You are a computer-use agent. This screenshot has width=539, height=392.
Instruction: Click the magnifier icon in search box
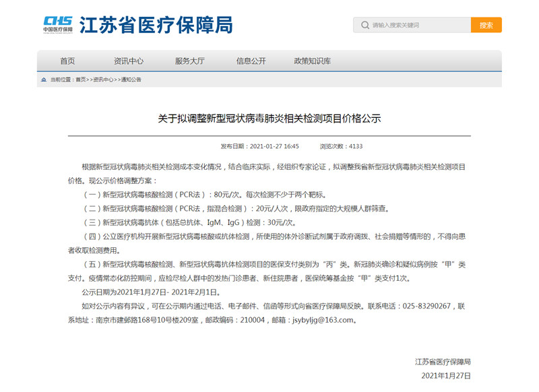[364, 25]
